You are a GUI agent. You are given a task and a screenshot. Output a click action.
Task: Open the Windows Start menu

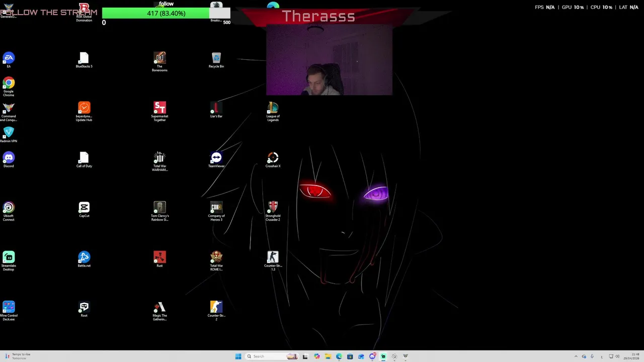point(238,356)
